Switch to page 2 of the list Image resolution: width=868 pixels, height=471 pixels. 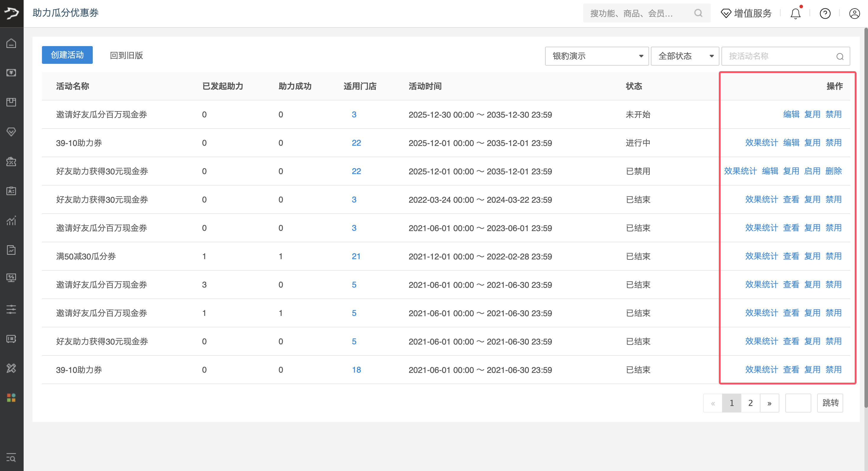tap(750, 403)
